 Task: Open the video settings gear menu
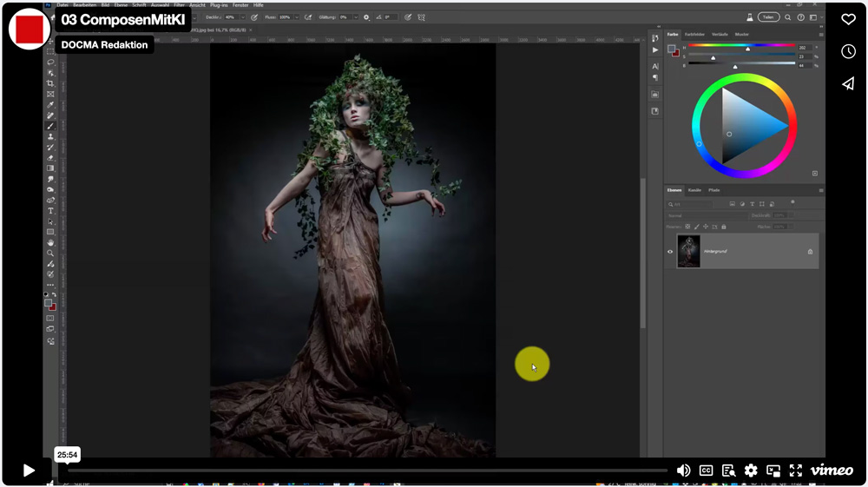pyautogui.click(x=751, y=471)
